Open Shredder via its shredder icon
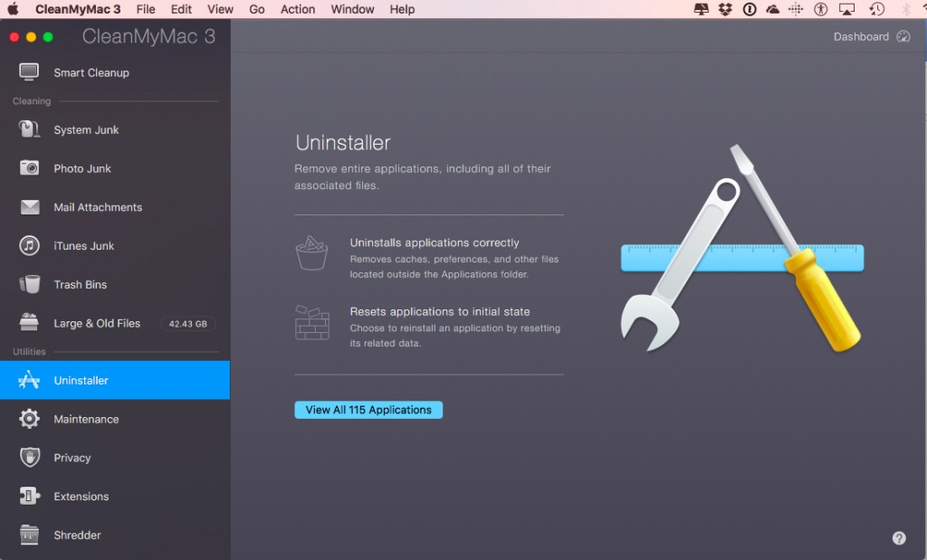927x560 pixels. pyautogui.click(x=29, y=535)
